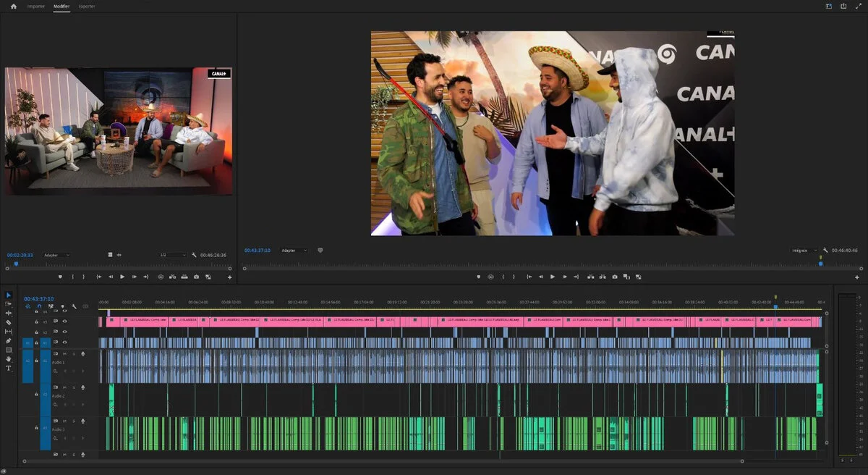The height and width of the screenshot is (475, 868).
Task: Open the Source monitor Adapter zoom dropdown
Action: 56,255
